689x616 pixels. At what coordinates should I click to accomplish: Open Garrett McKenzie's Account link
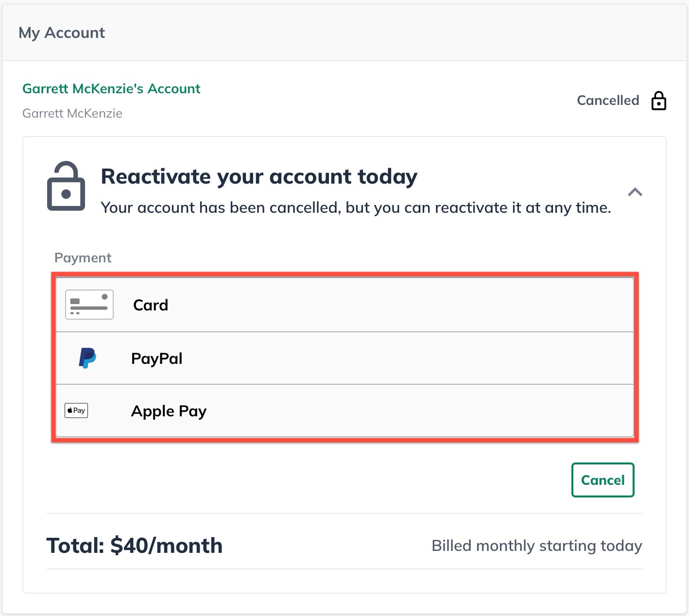tap(111, 88)
